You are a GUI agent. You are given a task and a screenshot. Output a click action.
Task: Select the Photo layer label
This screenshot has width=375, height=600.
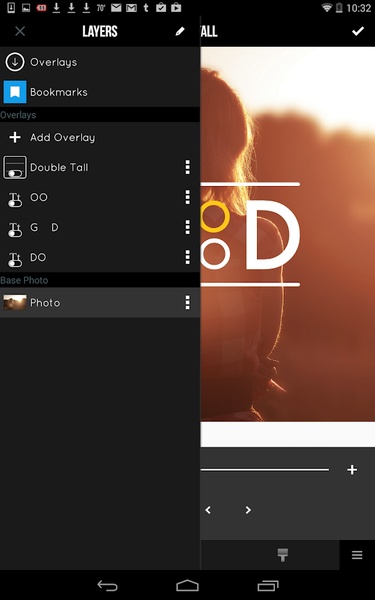[x=45, y=302]
